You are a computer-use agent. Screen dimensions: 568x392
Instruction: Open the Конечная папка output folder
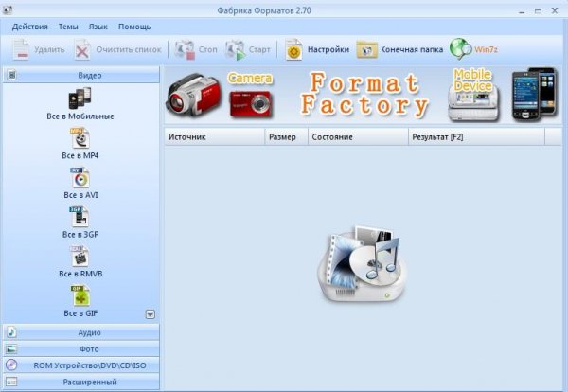(399, 49)
